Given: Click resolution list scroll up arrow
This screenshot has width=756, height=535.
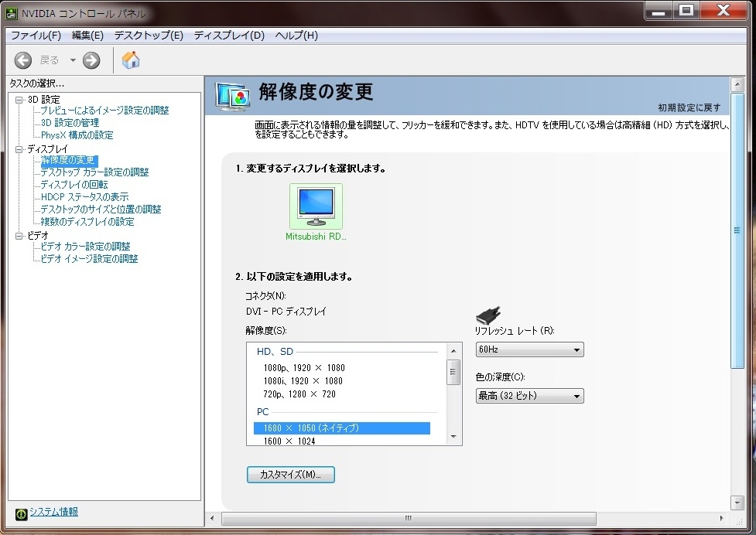Looking at the screenshot, I should click(453, 351).
